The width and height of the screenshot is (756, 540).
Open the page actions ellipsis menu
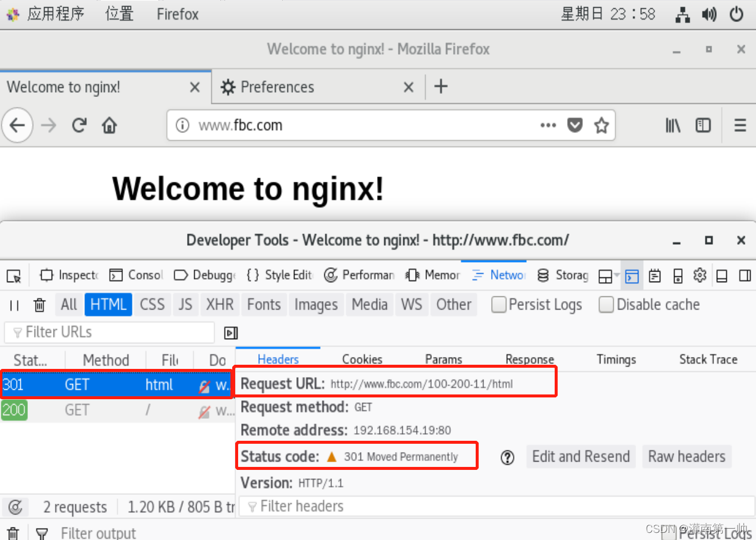point(548,125)
